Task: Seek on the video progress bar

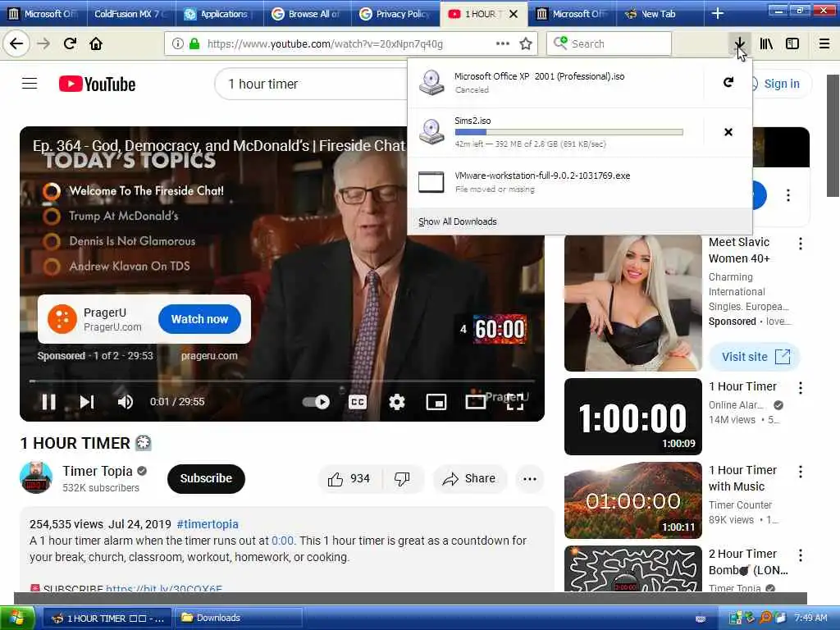Action: pyautogui.click(x=282, y=381)
